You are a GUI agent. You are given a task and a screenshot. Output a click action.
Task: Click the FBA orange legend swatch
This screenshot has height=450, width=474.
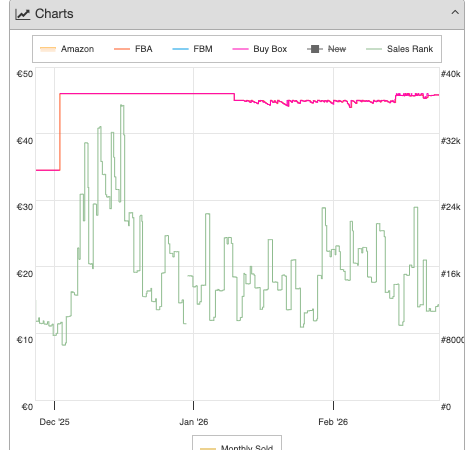[x=122, y=49]
